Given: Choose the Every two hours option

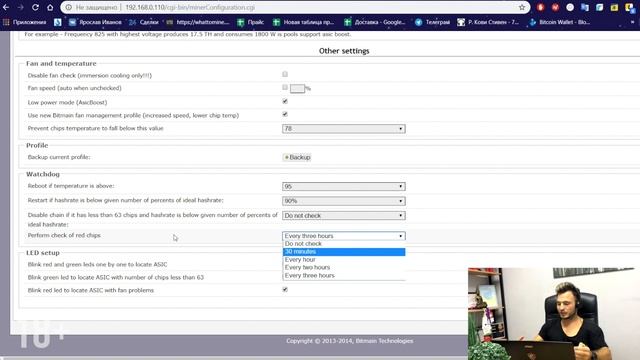Looking at the screenshot, I should 344,267.
